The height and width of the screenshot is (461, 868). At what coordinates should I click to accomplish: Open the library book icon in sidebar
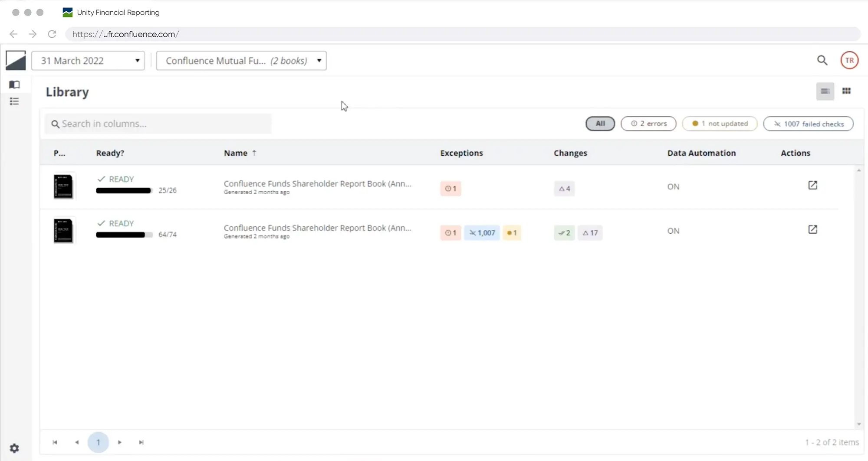point(14,85)
